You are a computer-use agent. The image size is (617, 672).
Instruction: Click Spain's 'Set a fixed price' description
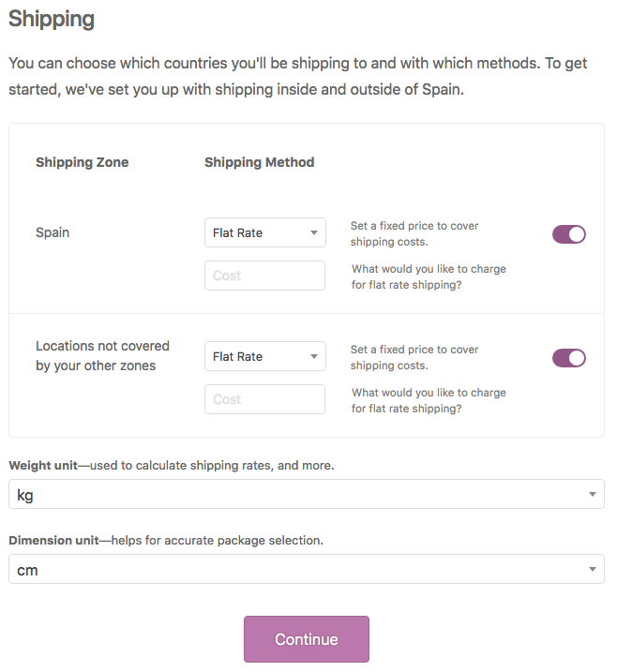point(414,234)
